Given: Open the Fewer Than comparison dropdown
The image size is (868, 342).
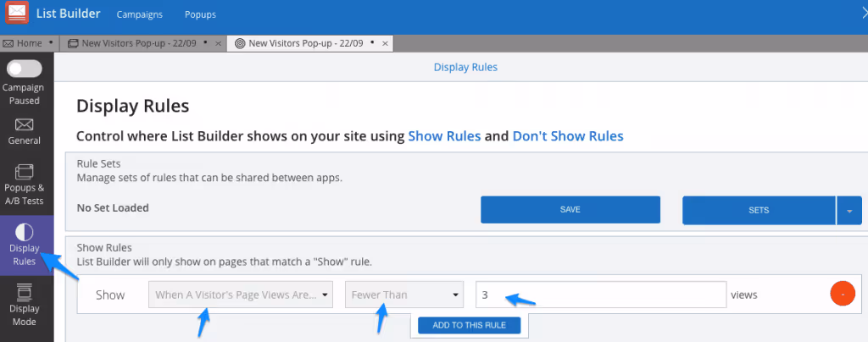Looking at the screenshot, I should pos(404,295).
